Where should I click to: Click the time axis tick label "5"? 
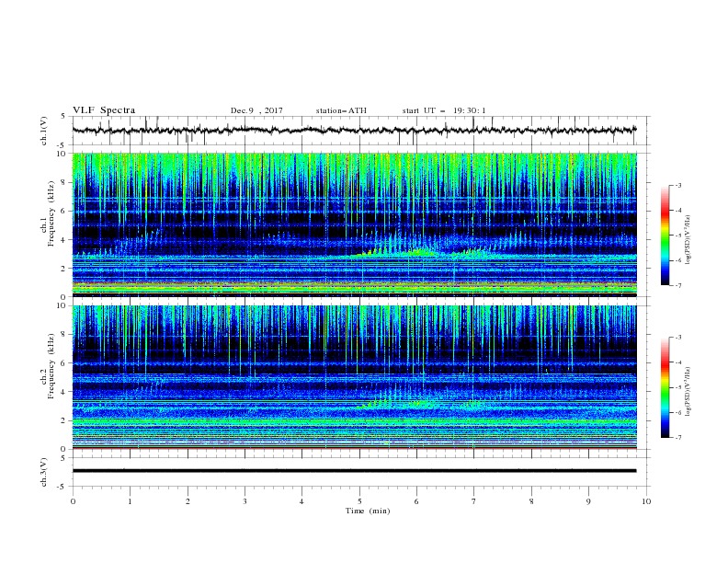[x=359, y=501]
